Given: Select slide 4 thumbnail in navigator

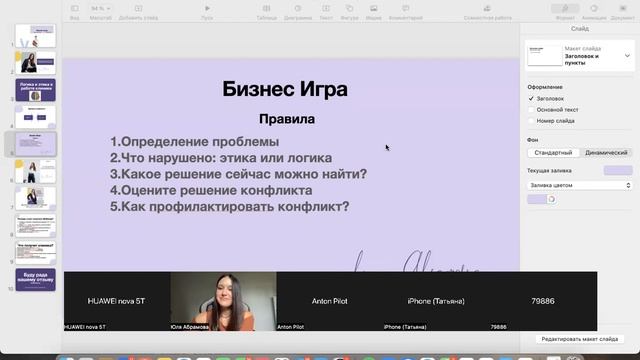Looking at the screenshot, I should 36,117.
